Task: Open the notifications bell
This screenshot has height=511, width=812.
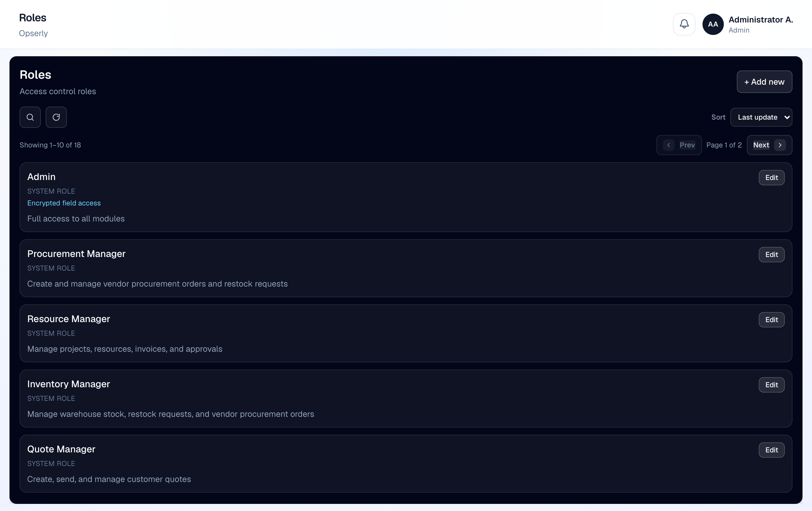Action: pyautogui.click(x=684, y=24)
